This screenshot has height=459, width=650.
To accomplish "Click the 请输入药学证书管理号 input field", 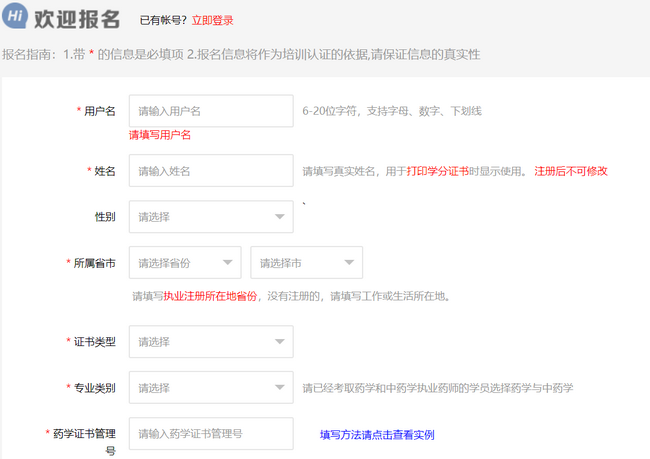I will pos(210,434).
